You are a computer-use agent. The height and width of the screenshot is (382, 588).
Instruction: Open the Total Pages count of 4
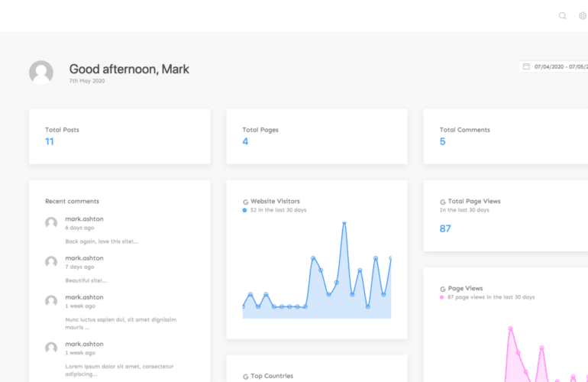[x=245, y=141]
